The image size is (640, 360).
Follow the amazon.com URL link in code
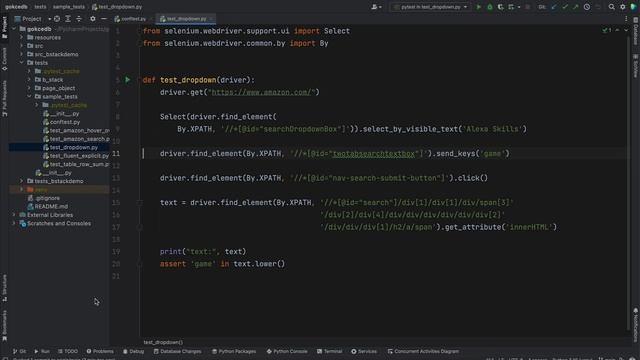(x=261, y=92)
